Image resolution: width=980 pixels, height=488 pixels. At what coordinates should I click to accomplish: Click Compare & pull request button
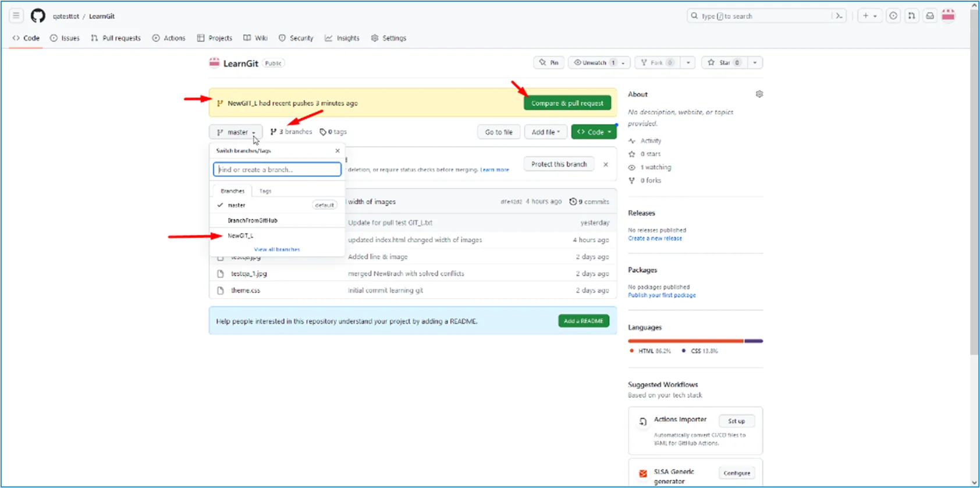(x=567, y=103)
